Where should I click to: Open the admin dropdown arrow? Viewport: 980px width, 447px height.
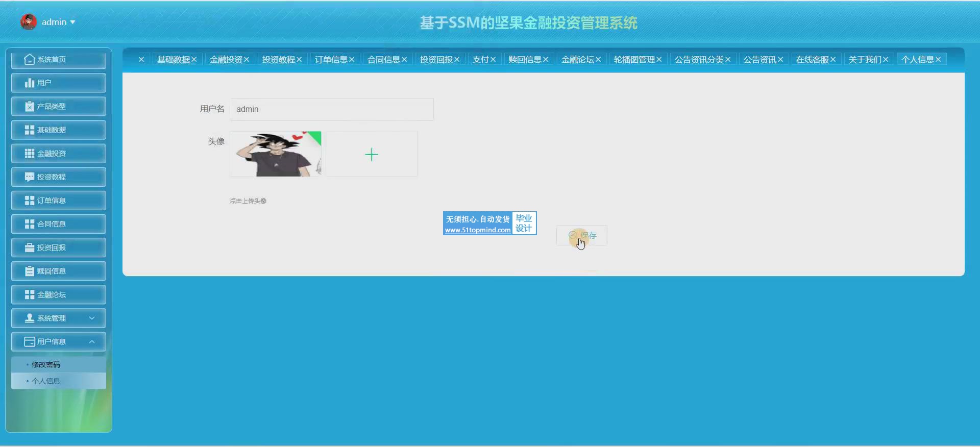click(x=72, y=22)
